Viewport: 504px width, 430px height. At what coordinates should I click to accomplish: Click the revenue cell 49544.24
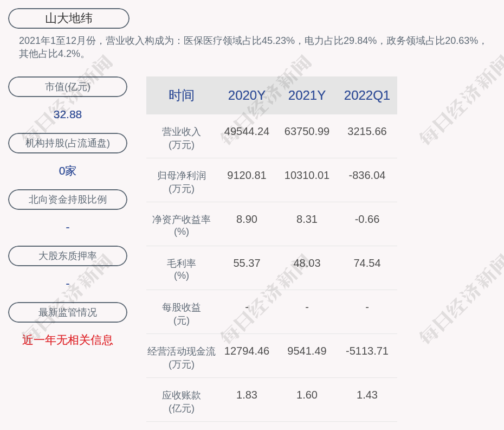pos(247,132)
